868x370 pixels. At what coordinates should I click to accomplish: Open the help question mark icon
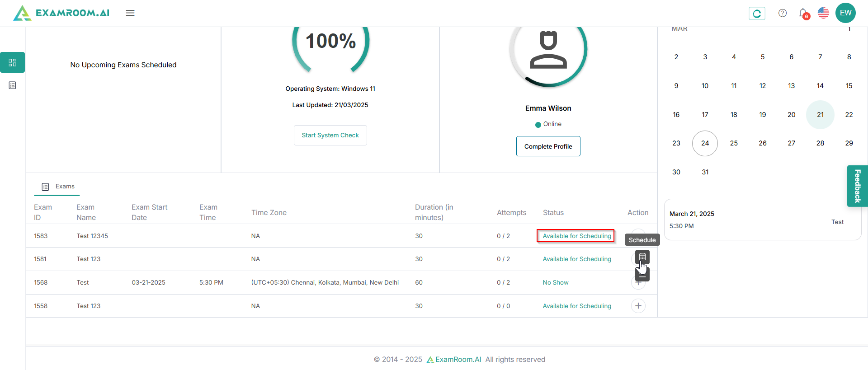point(783,13)
